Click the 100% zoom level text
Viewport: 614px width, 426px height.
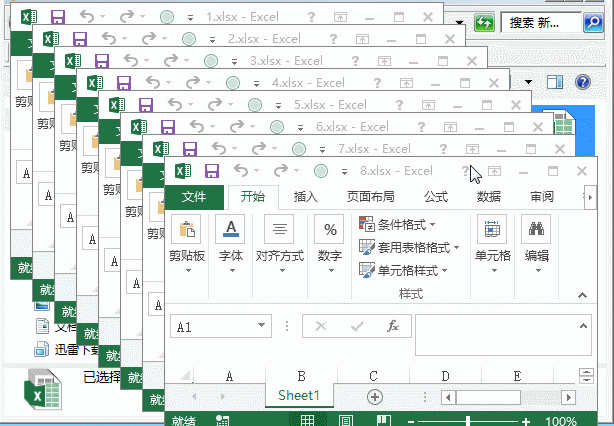561,421
